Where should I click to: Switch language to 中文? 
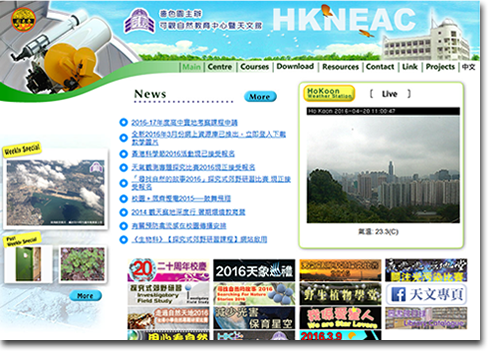point(468,67)
